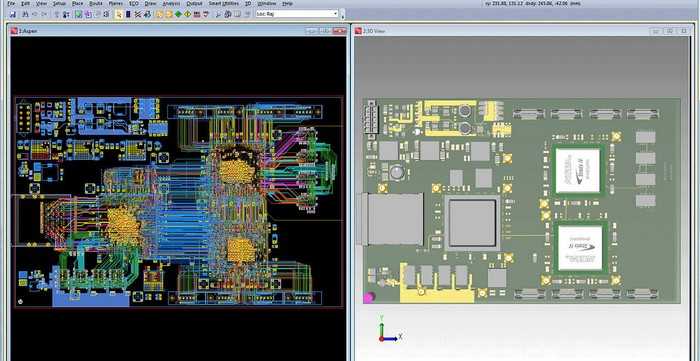Click the dark blue rectangle toolbar icon
This screenshot has height=361, width=700.
click(128, 14)
